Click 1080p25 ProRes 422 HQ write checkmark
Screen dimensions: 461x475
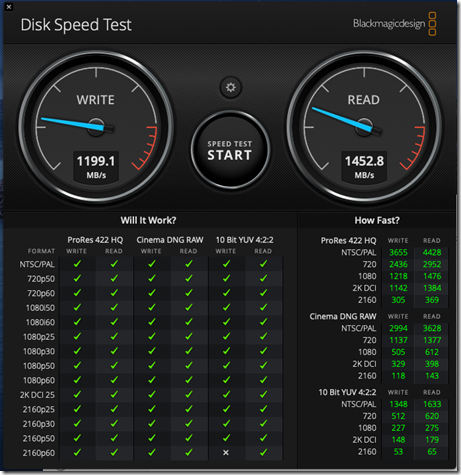click(x=77, y=336)
